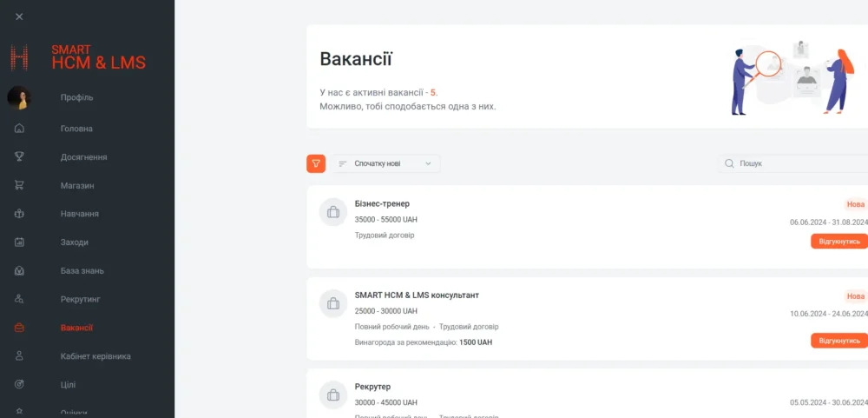Viewport: 868px width, 418px height.
Task: Click the Навчання learning icon
Action: (x=19, y=214)
